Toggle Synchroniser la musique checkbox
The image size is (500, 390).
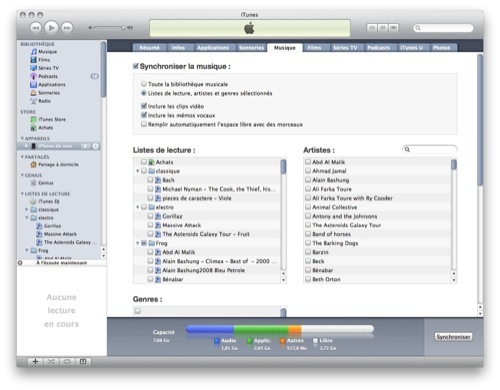coord(136,66)
